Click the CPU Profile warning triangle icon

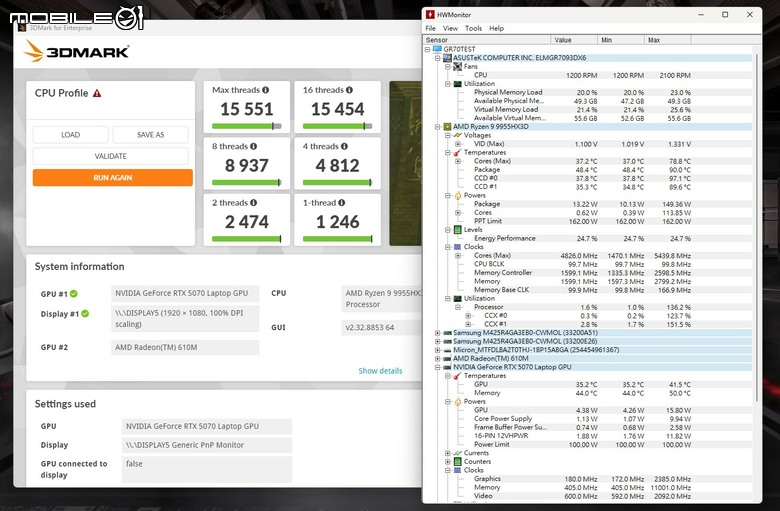[x=97, y=93]
